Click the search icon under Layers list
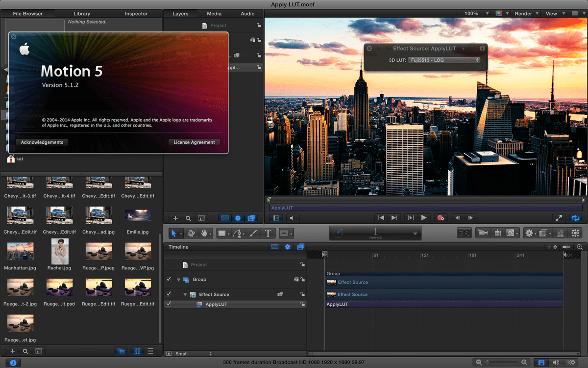 pos(188,218)
